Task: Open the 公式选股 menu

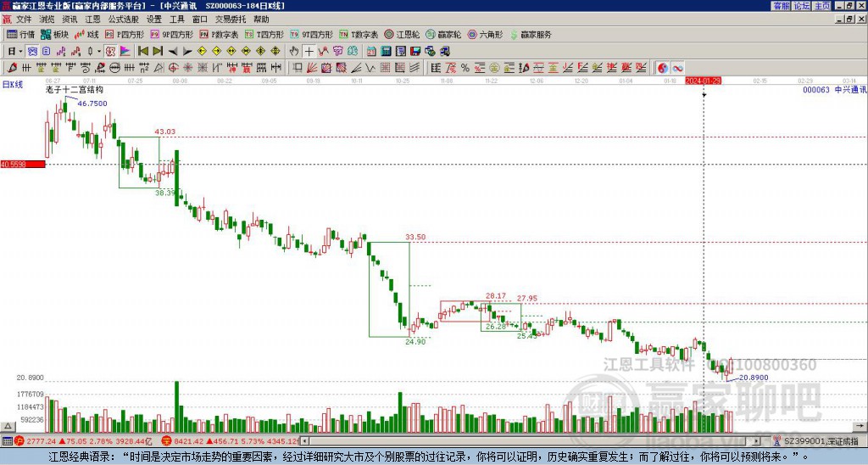Action: tap(124, 20)
